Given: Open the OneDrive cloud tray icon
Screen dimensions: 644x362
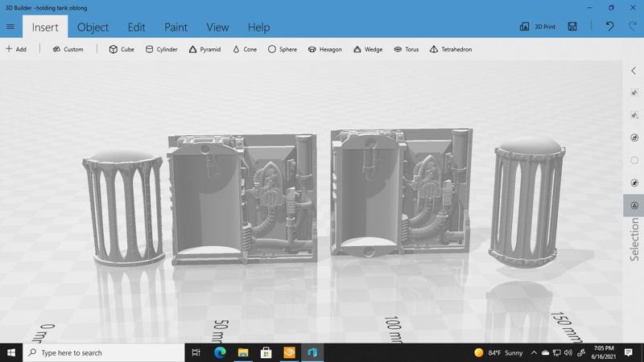Looking at the screenshot, I should (546, 352).
